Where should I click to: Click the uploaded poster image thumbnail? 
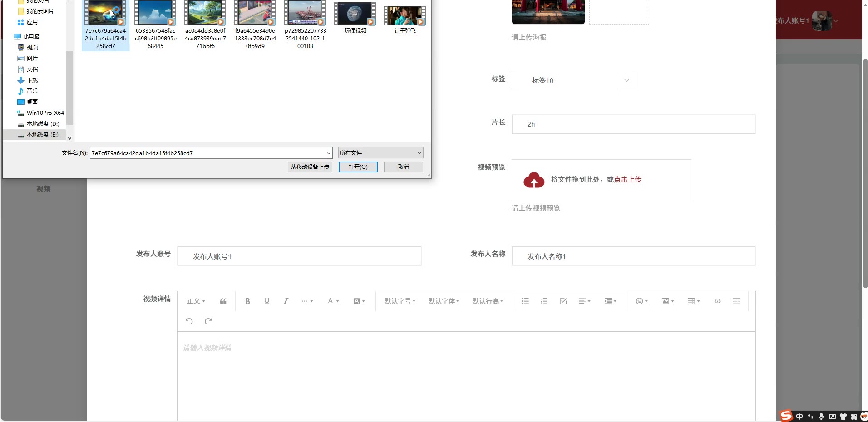(548, 12)
